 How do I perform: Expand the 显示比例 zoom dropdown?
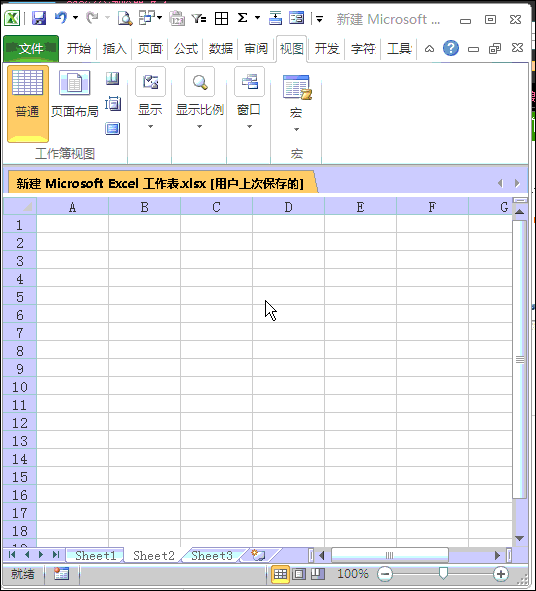coord(199,99)
